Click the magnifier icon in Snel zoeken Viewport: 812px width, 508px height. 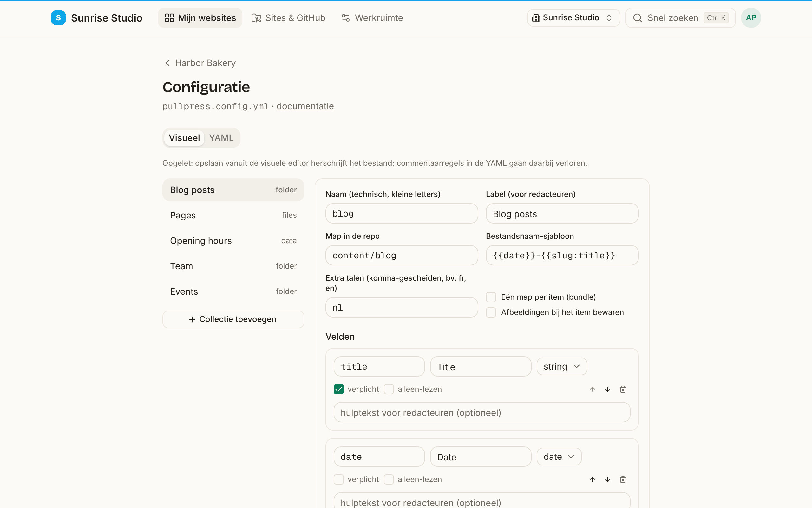click(x=638, y=18)
